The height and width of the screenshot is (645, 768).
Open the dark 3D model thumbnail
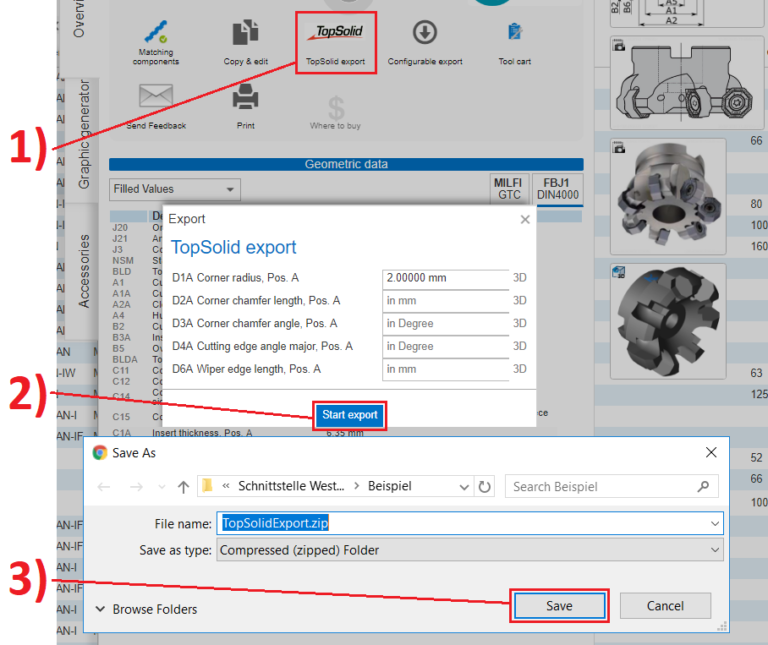(668, 321)
